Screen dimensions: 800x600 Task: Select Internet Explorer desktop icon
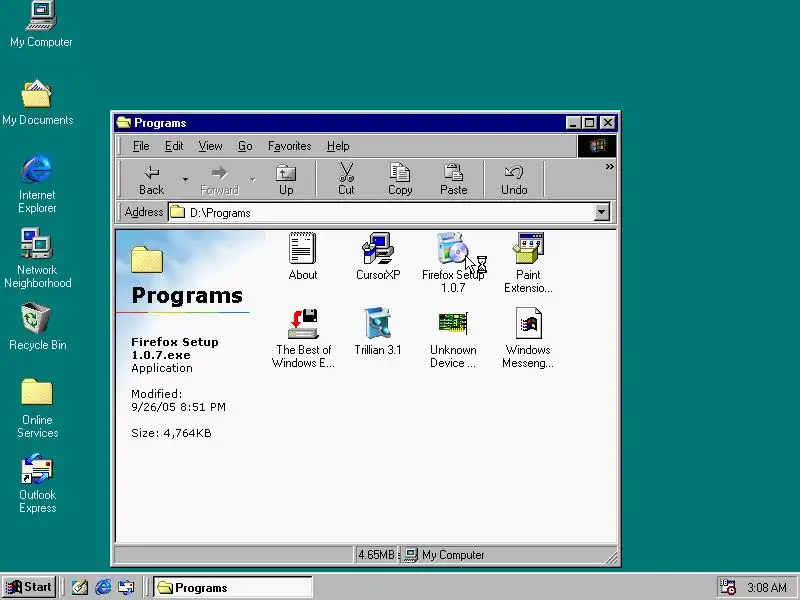coord(37,184)
